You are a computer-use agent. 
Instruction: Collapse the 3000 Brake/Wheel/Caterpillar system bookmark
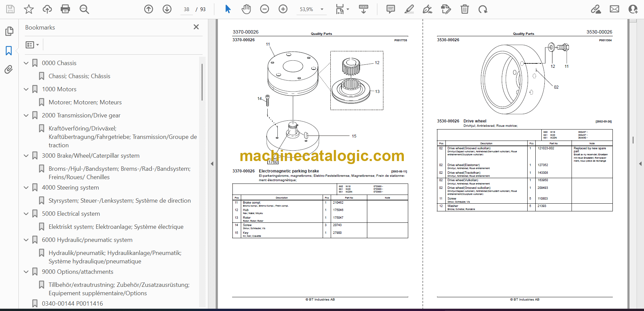coord(26,156)
